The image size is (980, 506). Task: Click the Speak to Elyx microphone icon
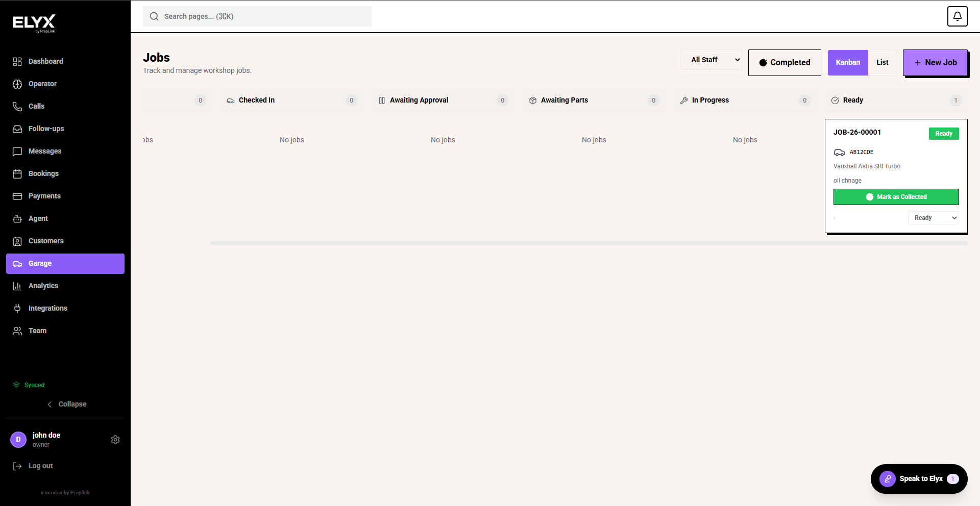coord(888,479)
